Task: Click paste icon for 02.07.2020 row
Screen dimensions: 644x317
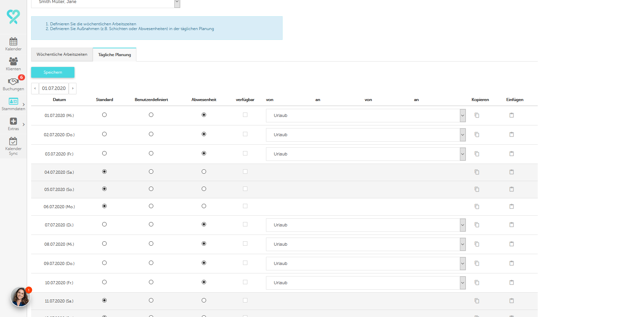Action: coord(512,135)
